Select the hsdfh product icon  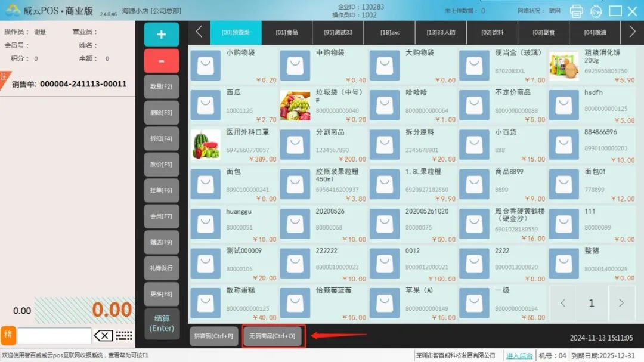[563, 105]
